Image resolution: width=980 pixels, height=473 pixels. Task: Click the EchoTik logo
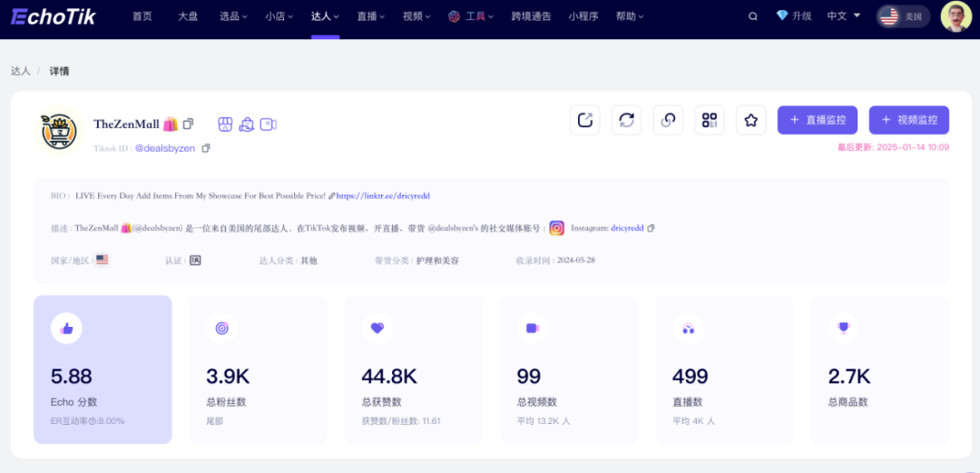[x=54, y=16]
